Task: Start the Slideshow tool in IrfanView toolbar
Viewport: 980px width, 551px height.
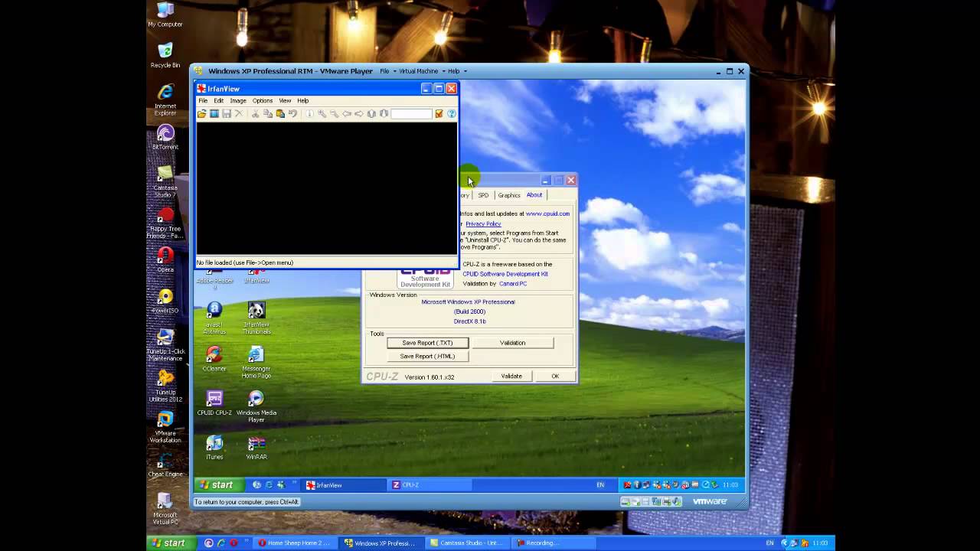Action: pos(214,113)
